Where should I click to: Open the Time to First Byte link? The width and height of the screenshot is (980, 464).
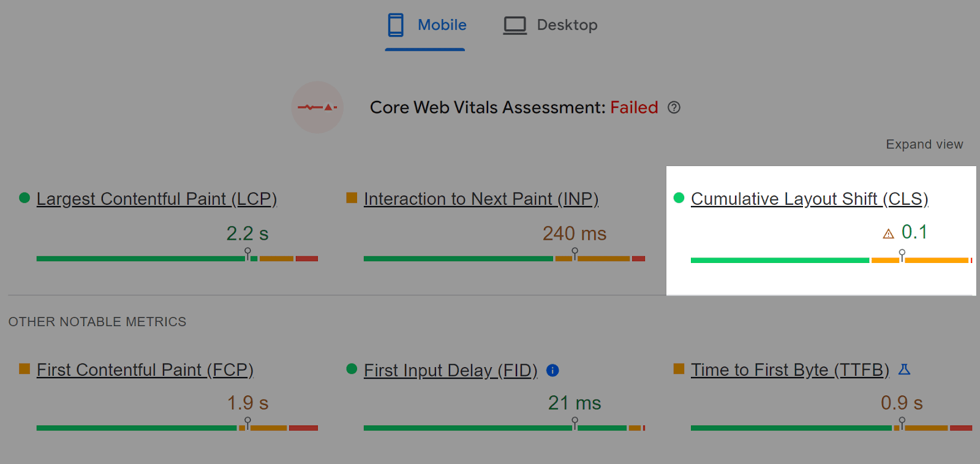790,370
